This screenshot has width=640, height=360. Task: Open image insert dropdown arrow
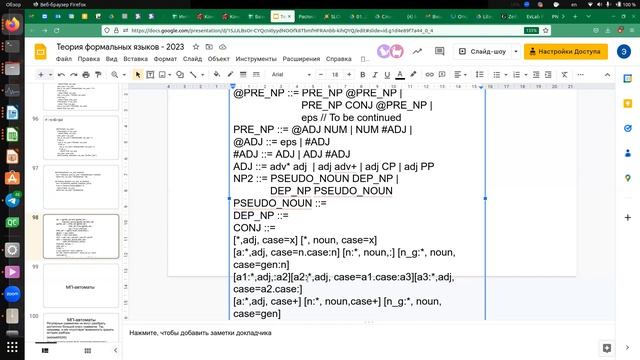170,75
